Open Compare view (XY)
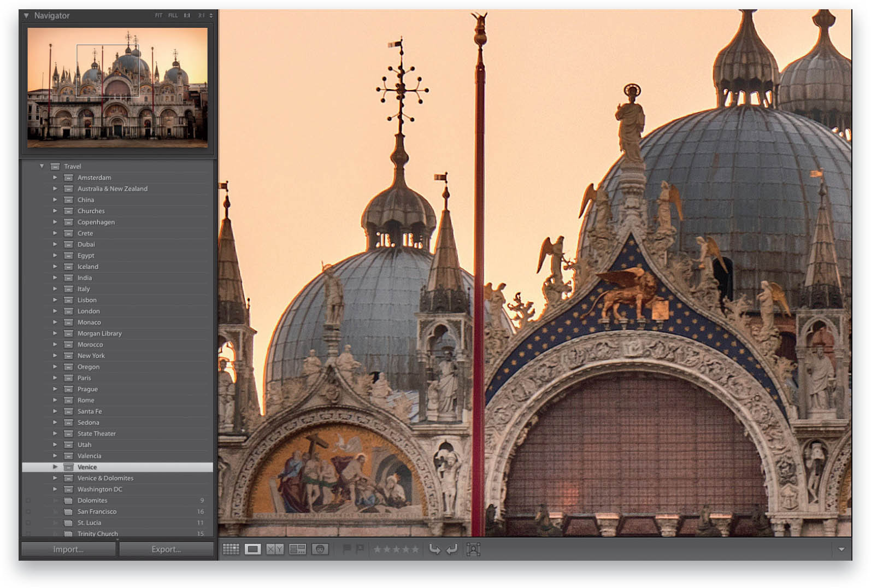 [x=275, y=549]
